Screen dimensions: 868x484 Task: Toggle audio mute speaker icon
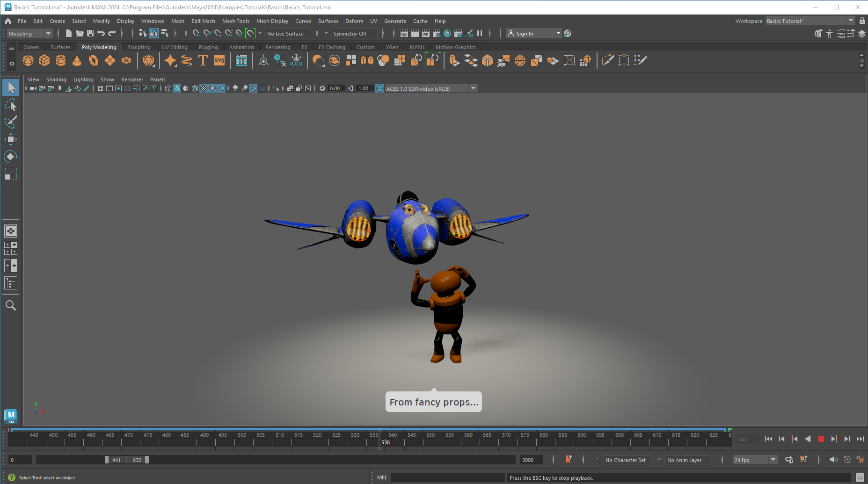pyautogui.click(x=833, y=460)
